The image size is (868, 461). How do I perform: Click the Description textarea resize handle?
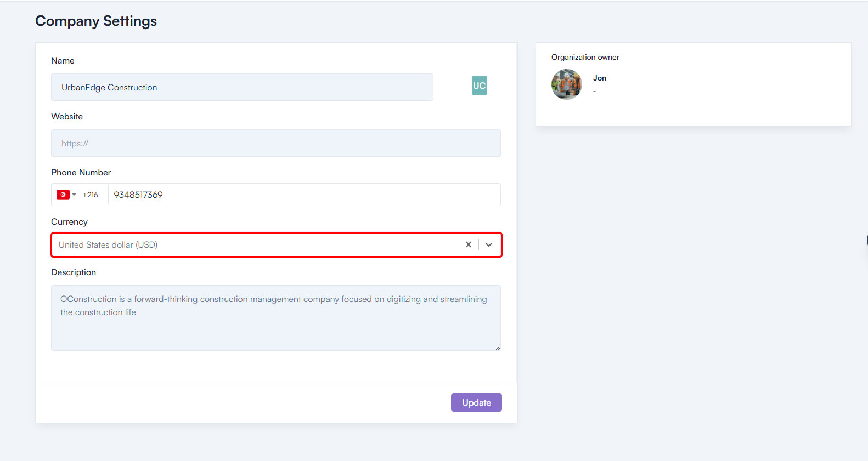point(498,348)
